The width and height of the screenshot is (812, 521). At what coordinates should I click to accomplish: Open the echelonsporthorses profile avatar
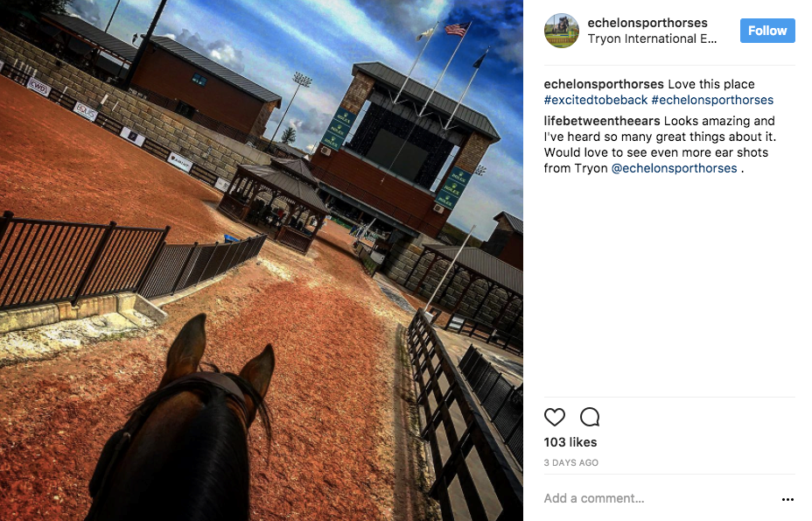[562, 31]
